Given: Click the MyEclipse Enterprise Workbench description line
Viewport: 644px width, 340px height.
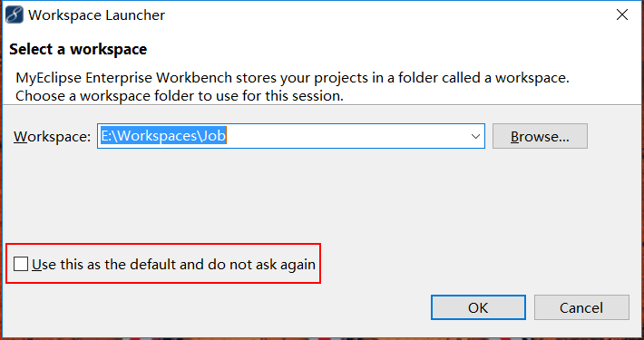Looking at the screenshot, I should [x=292, y=78].
